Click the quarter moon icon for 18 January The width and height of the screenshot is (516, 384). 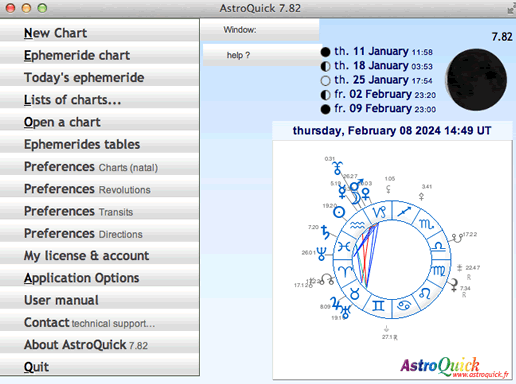(x=325, y=66)
